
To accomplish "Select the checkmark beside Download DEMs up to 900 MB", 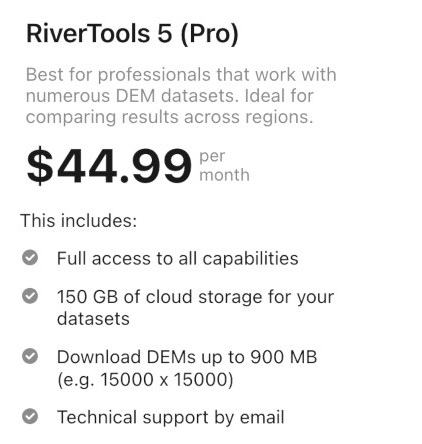I will pos(30,356).
